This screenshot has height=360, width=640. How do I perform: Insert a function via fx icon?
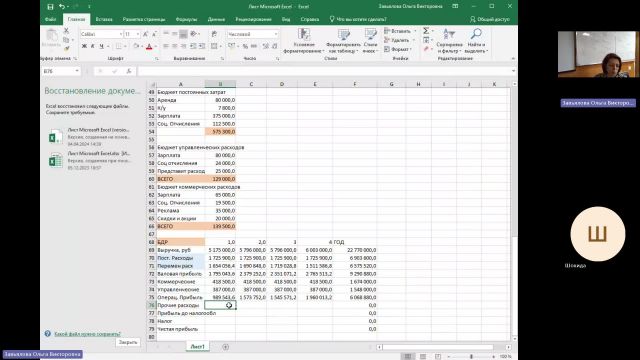[129, 71]
